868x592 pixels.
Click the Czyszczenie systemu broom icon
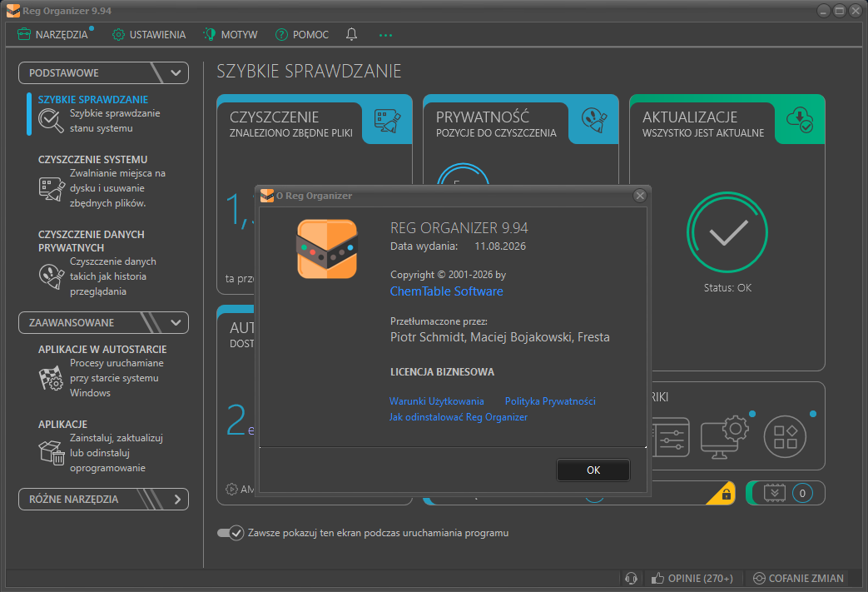[52, 189]
